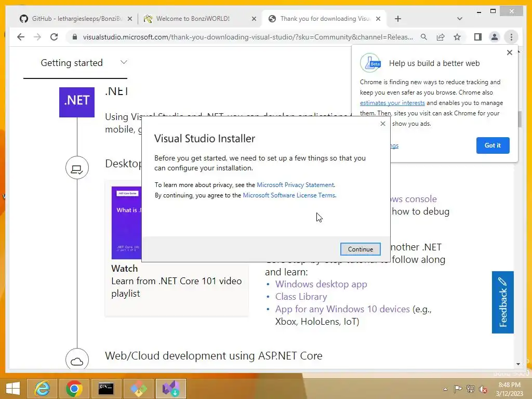
Task: Click the Got it button
Action: click(493, 145)
